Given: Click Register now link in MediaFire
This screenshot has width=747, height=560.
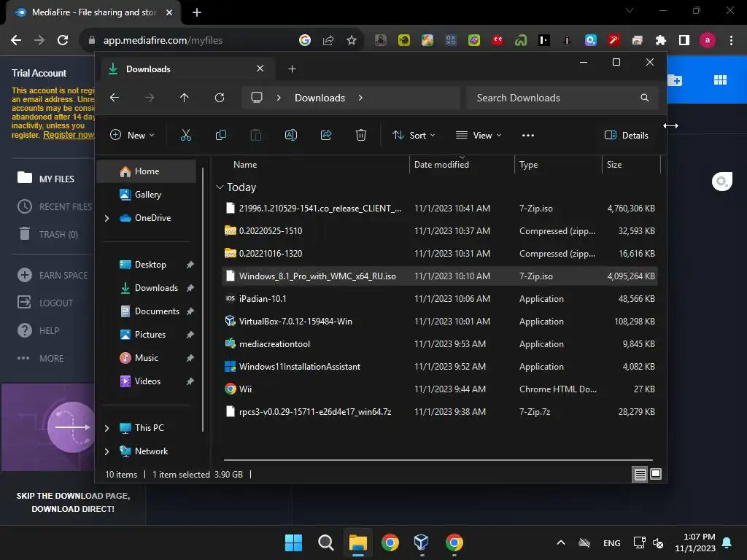Looking at the screenshot, I should click(69, 135).
